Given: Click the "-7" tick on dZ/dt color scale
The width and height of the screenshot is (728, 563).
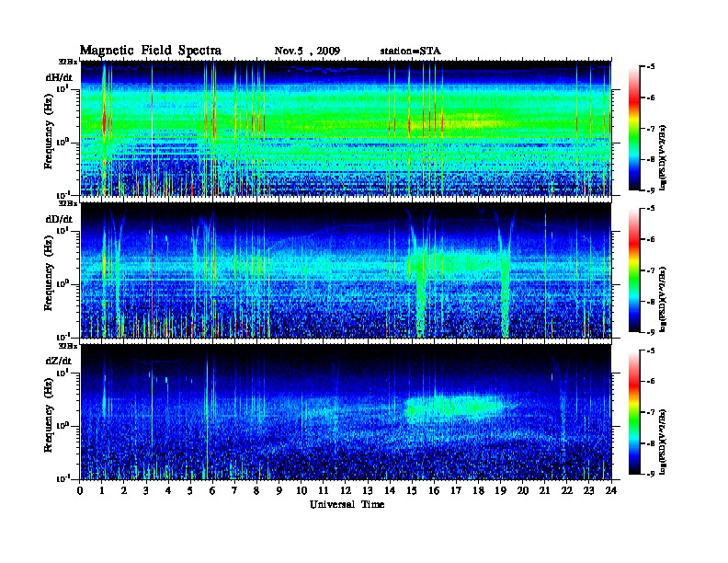Looking at the screenshot, I should tap(650, 412).
